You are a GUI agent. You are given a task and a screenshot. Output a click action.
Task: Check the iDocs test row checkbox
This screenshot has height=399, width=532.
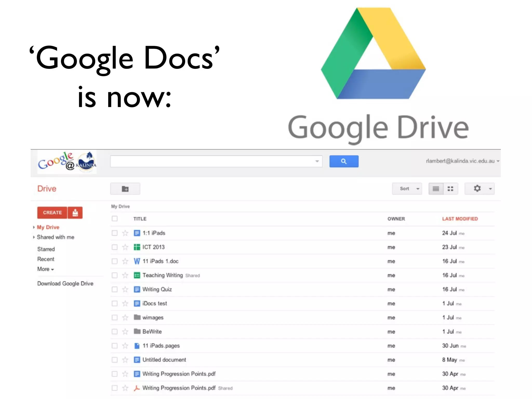tap(115, 303)
